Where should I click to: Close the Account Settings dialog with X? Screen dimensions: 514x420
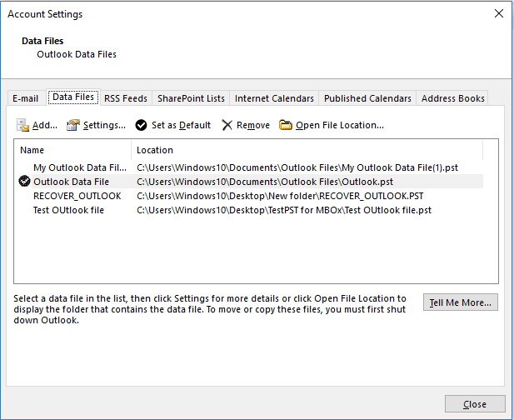pyautogui.click(x=499, y=14)
